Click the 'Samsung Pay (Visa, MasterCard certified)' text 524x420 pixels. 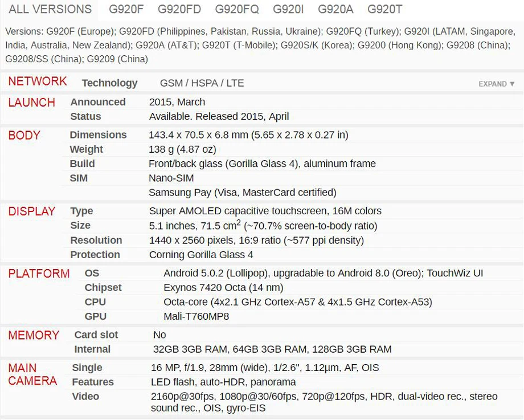[x=243, y=193]
